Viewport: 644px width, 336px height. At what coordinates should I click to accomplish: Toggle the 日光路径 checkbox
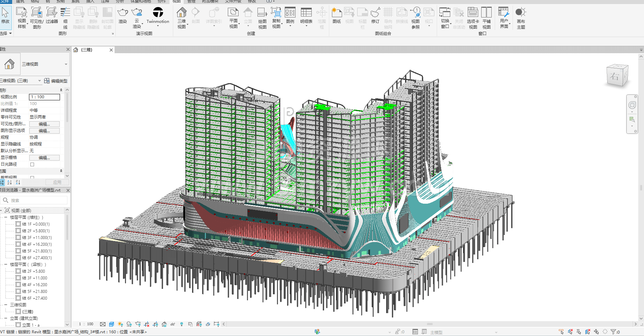[x=32, y=164]
